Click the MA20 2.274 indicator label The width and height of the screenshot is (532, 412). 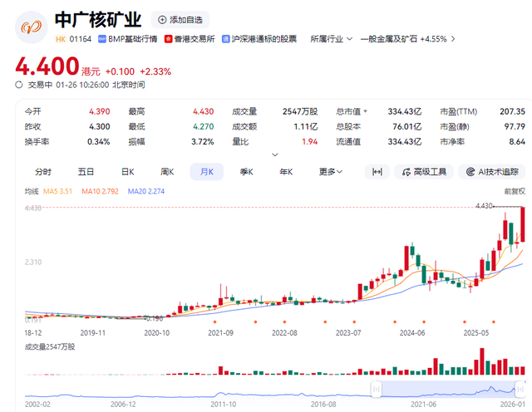pyautogui.click(x=146, y=191)
